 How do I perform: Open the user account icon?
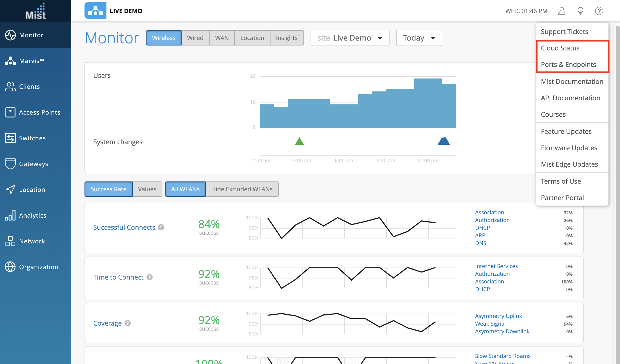coord(562,11)
